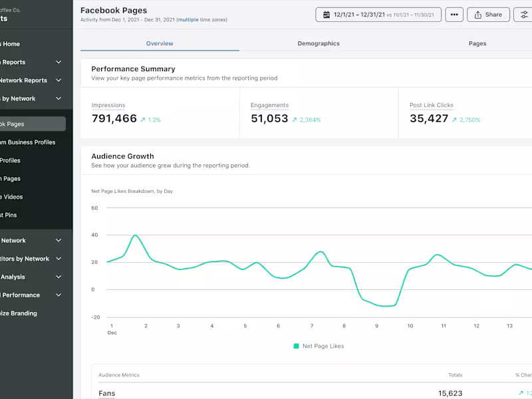Image resolution: width=532 pixels, height=399 pixels.
Task: Click the calendar icon in the date range
Action: pyautogui.click(x=327, y=15)
